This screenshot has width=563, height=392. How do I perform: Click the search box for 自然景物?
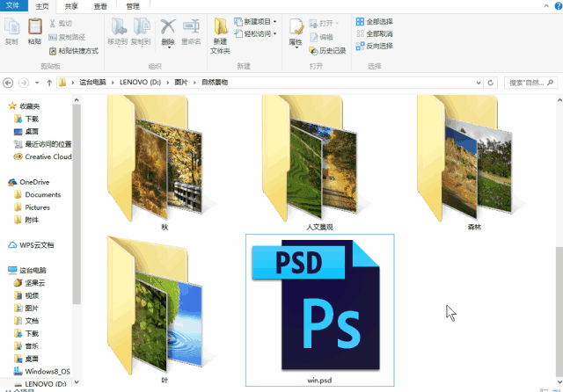tap(531, 83)
